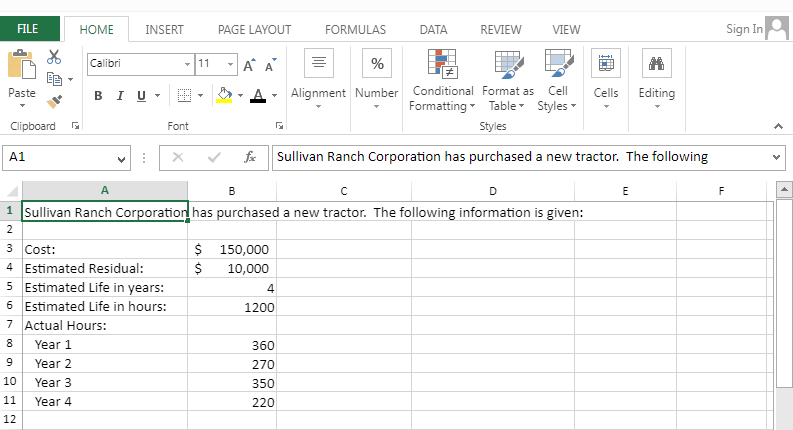The image size is (793, 430).
Task: Select the cell with value 1200
Action: [232, 307]
